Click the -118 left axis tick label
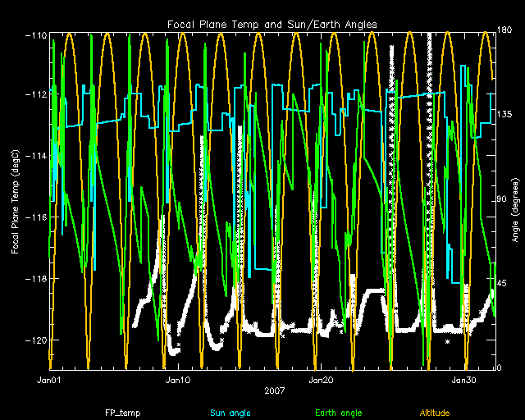Viewport: 525px width, 420px height. pos(35,279)
